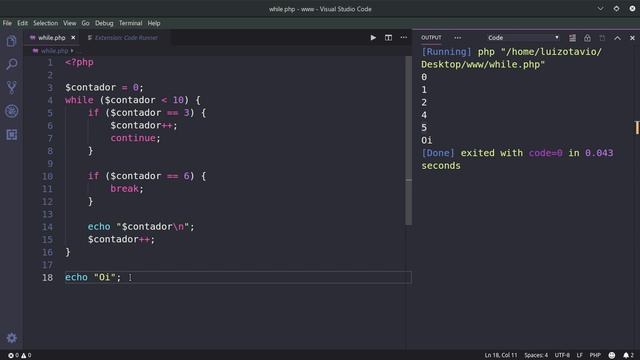The image size is (640, 360).
Task: Open the Terminal menu
Action: point(130,23)
